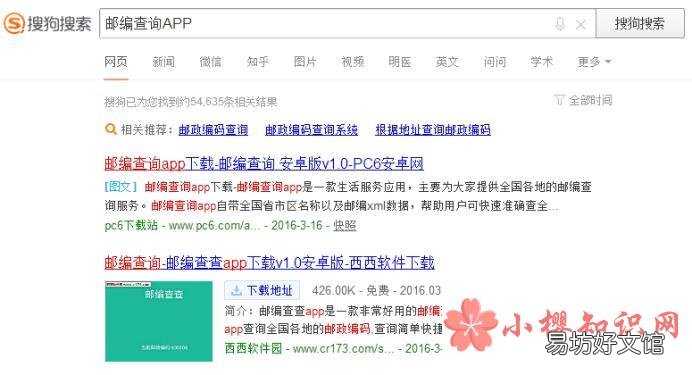This screenshot has height=375, width=692.
Task: Select the 学术 tab
Action: coord(542,62)
